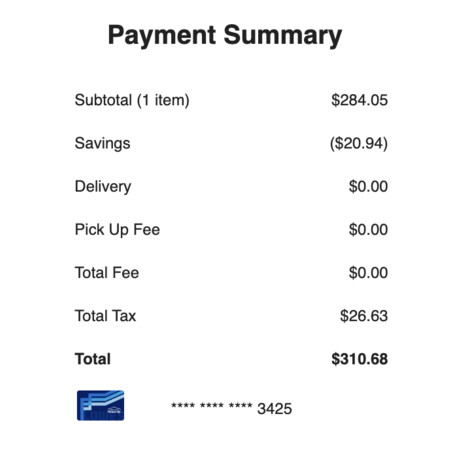Click the Total Fee label
This screenshot has height=450, width=450.
(107, 273)
